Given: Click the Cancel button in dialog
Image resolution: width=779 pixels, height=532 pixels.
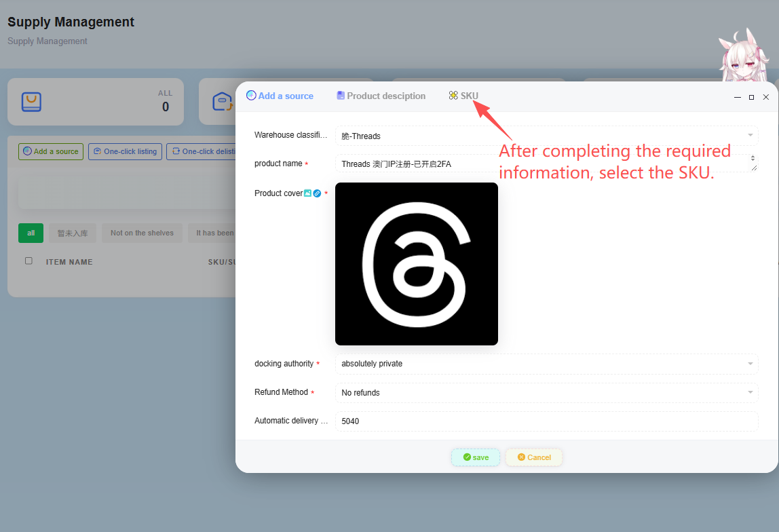Looking at the screenshot, I should pos(534,457).
